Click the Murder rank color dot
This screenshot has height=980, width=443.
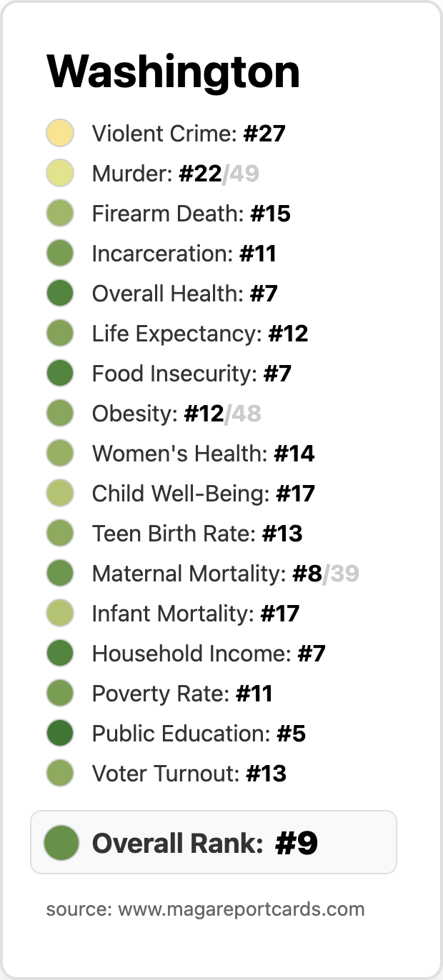coord(60,174)
